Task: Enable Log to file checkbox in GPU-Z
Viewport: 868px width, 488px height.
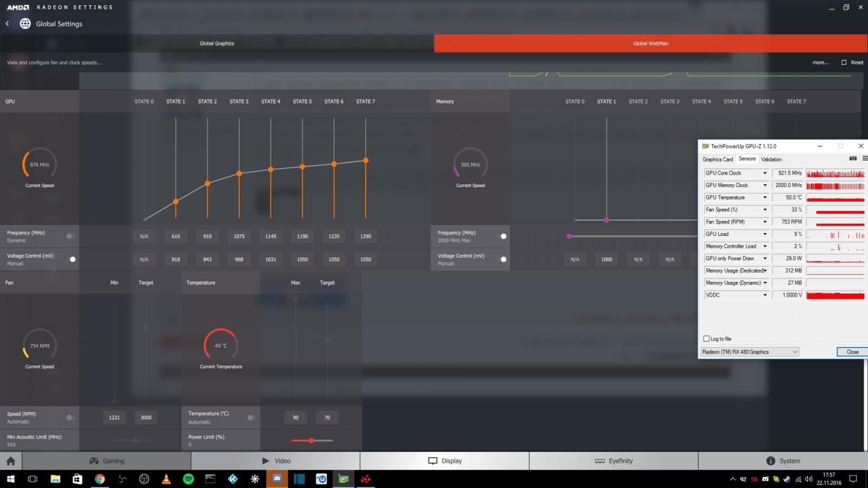Action: point(706,339)
